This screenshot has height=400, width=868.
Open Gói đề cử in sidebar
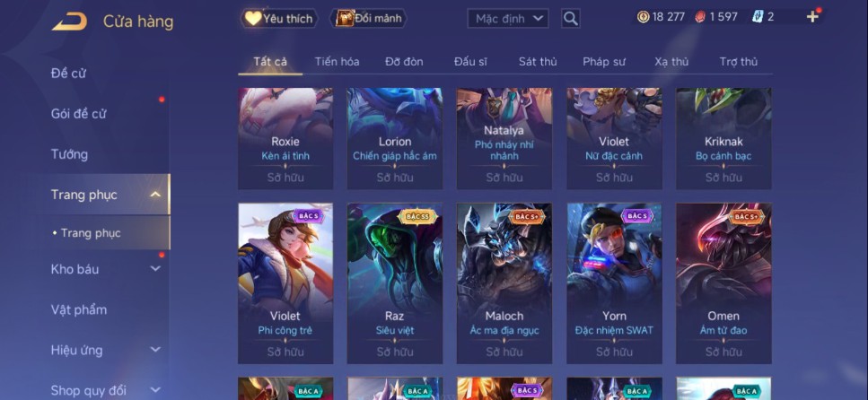(79, 113)
